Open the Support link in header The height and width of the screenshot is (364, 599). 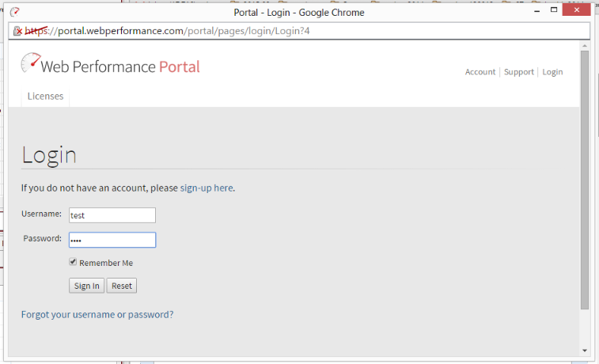(519, 72)
